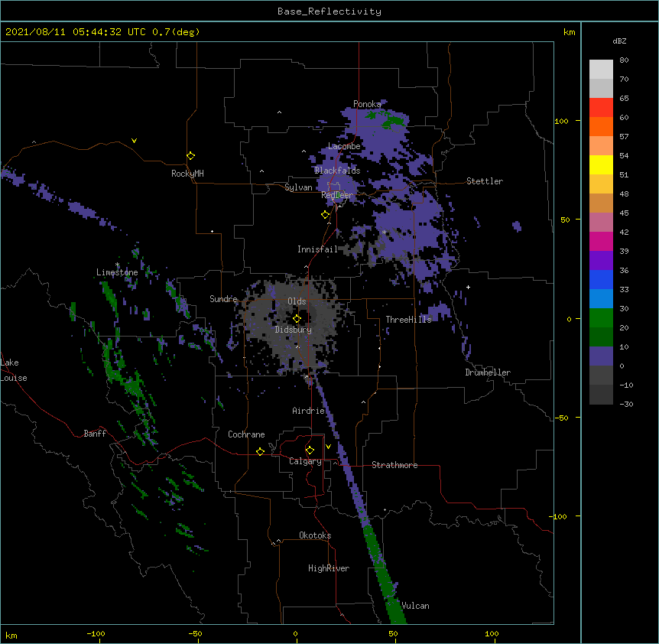Click the -100 tick on the bottom x-axis

pyautogui.click(x=96, y=634)
